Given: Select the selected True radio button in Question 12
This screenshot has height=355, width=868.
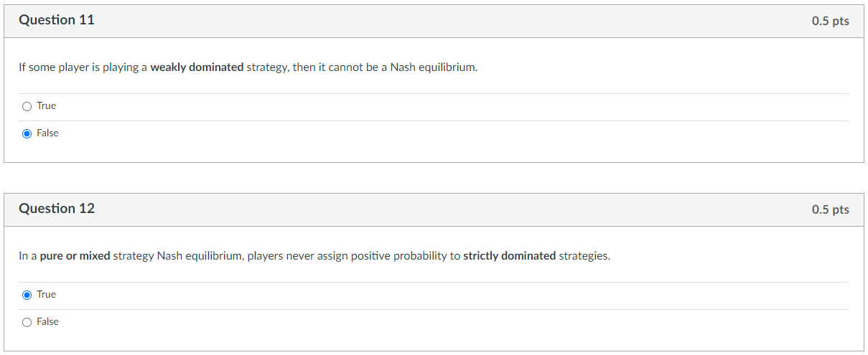Looking at the screenshot, I should pos(27,295).
